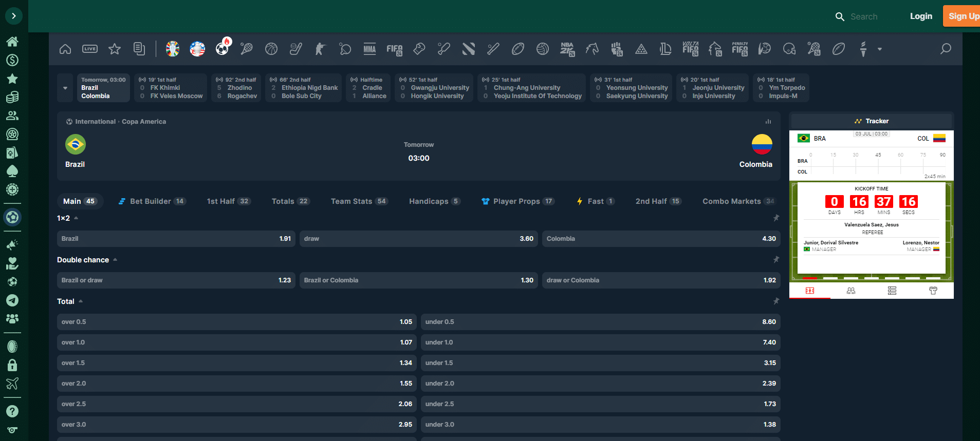Select the ice hockey sport icon

click(x=296, y=49)
